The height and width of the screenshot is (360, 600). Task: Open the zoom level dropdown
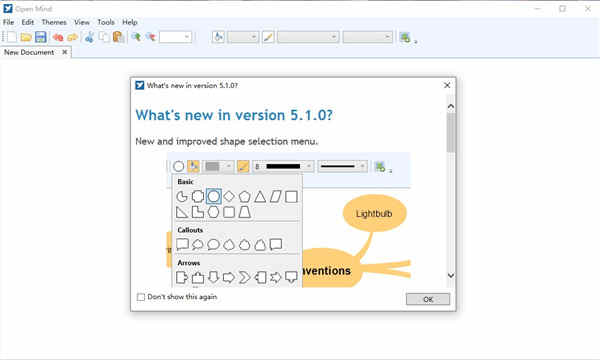[175, 37]
